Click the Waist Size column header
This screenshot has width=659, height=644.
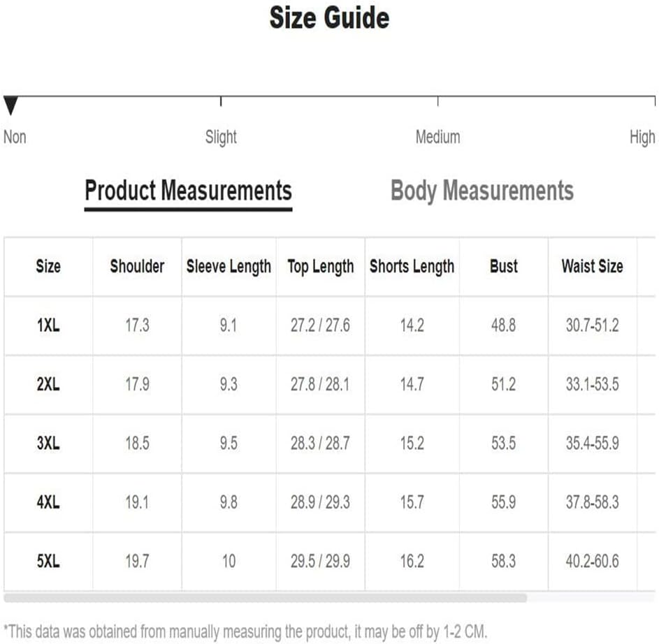(x=592, y=266)
